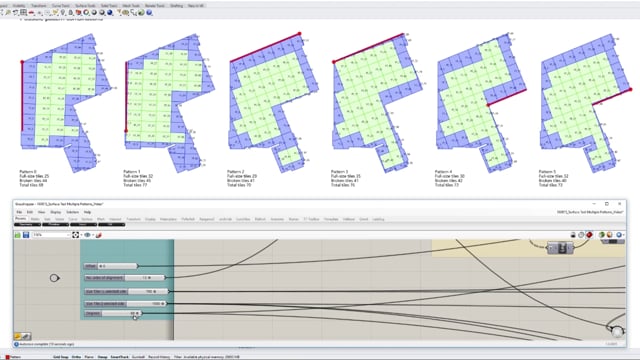Switch to the Mesh component tab
Viewport: 640px width, 360px height.
101,219
